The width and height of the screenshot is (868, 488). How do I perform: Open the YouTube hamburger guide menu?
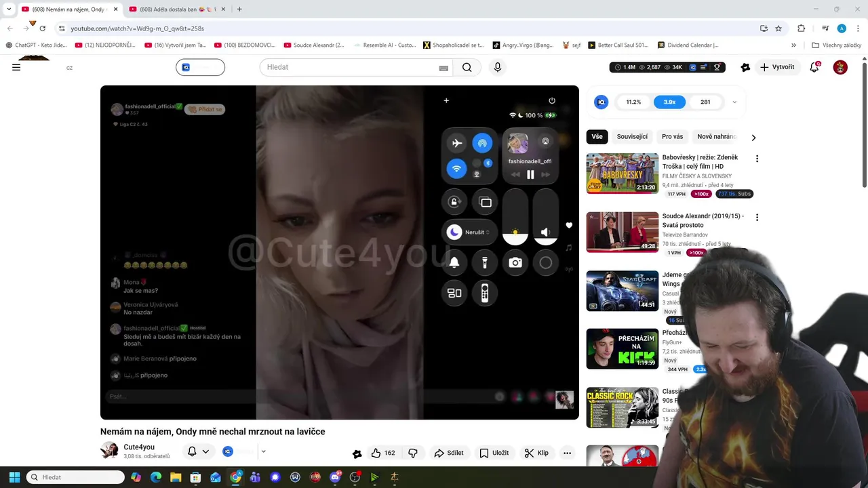16,67
